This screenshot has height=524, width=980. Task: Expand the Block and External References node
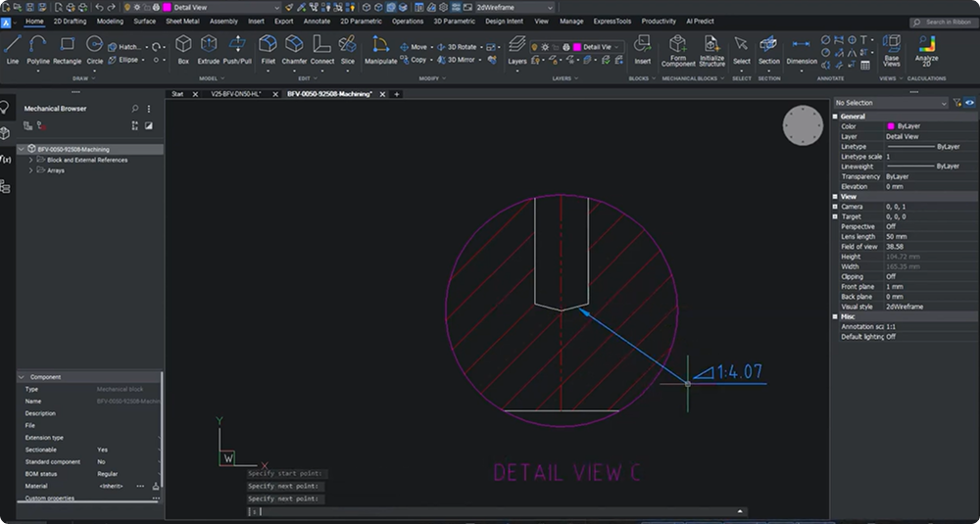[30, 160]
